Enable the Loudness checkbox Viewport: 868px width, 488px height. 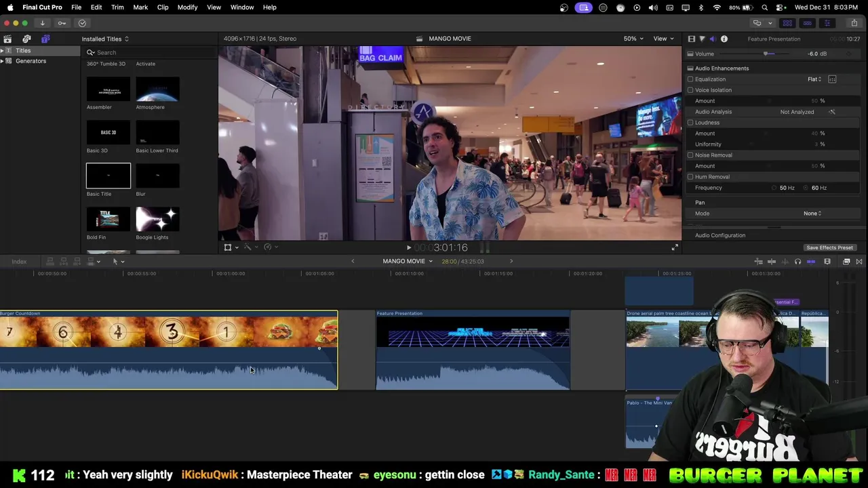690,123
